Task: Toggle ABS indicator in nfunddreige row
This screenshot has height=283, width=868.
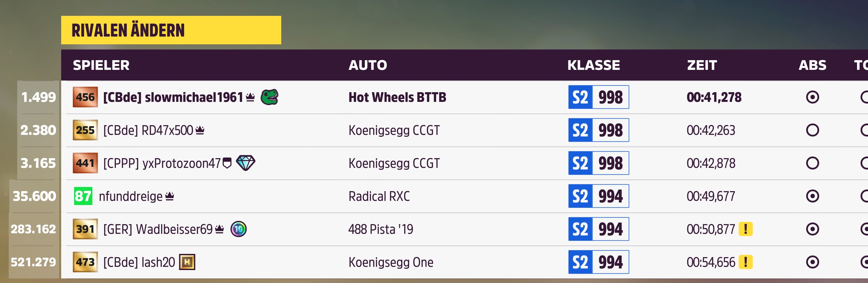Action: click(x=812, y=196)
